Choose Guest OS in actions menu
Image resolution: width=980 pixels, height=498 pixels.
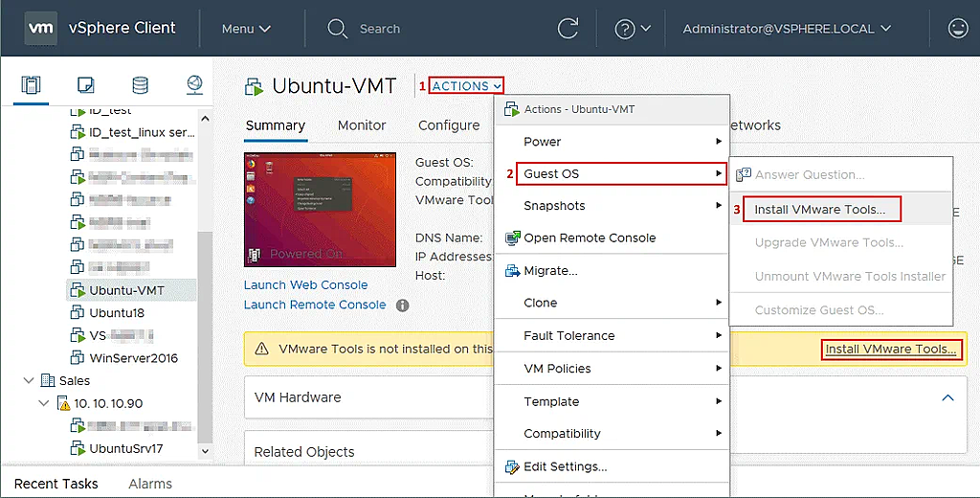point(622,174)
